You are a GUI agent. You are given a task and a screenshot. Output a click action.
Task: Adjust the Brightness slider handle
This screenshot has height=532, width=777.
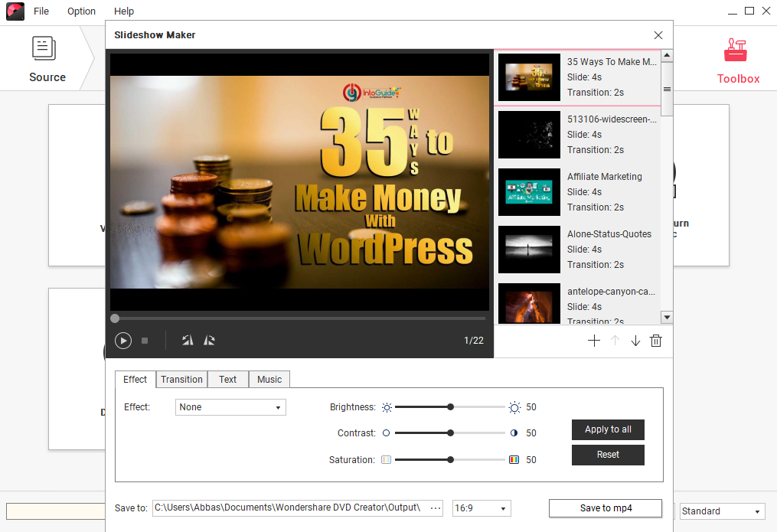pos(450,407)
